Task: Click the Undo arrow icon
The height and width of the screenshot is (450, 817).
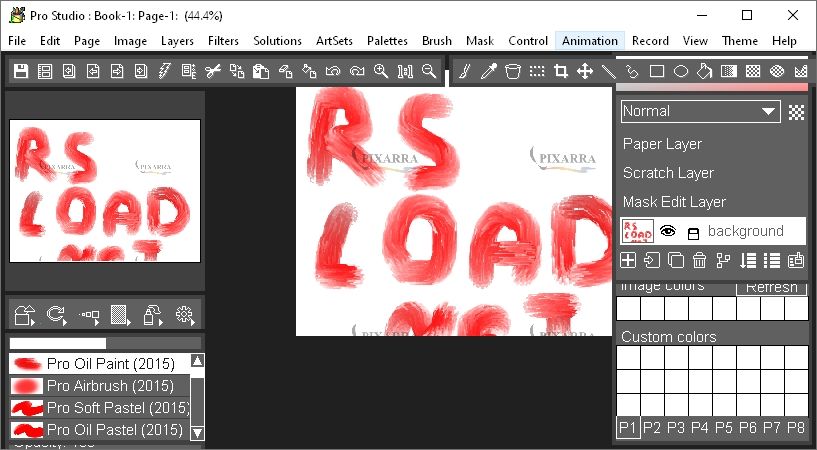Action: (x=332, y=71)
